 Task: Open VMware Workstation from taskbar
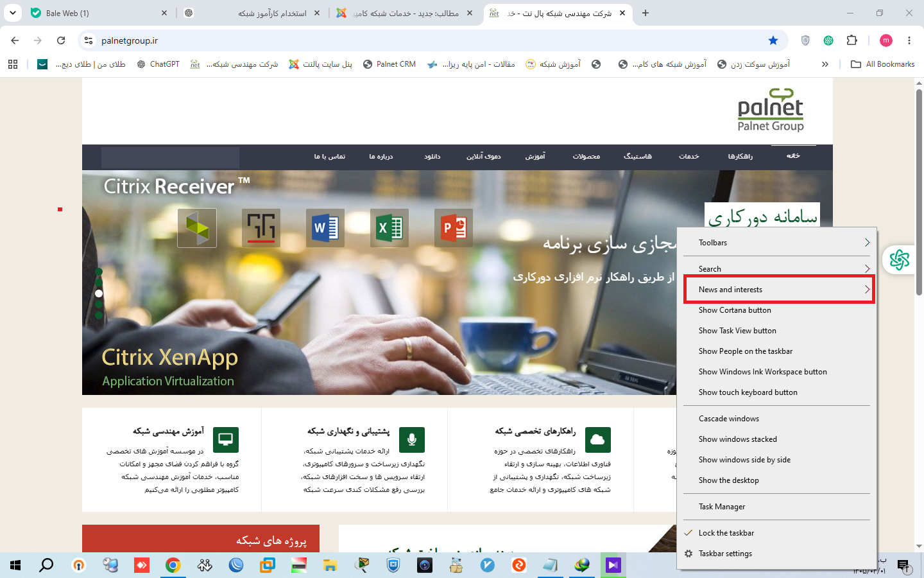(x=267, y=565)
